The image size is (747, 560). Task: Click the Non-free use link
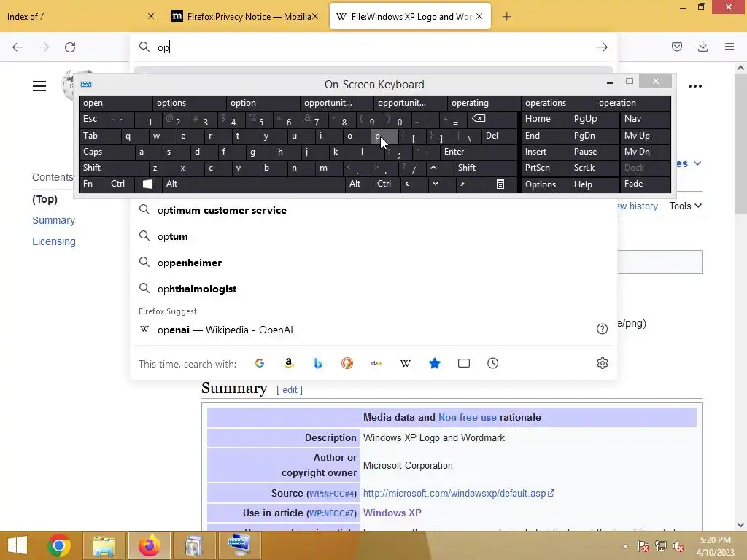coord(467,417)
